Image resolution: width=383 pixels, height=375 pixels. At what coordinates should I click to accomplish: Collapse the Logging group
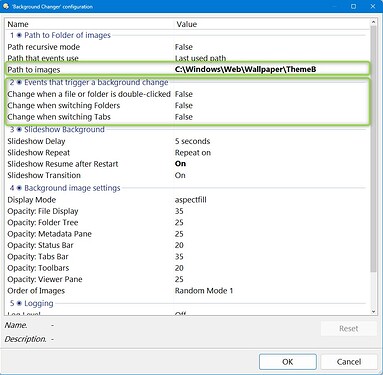tap(19, 303)
